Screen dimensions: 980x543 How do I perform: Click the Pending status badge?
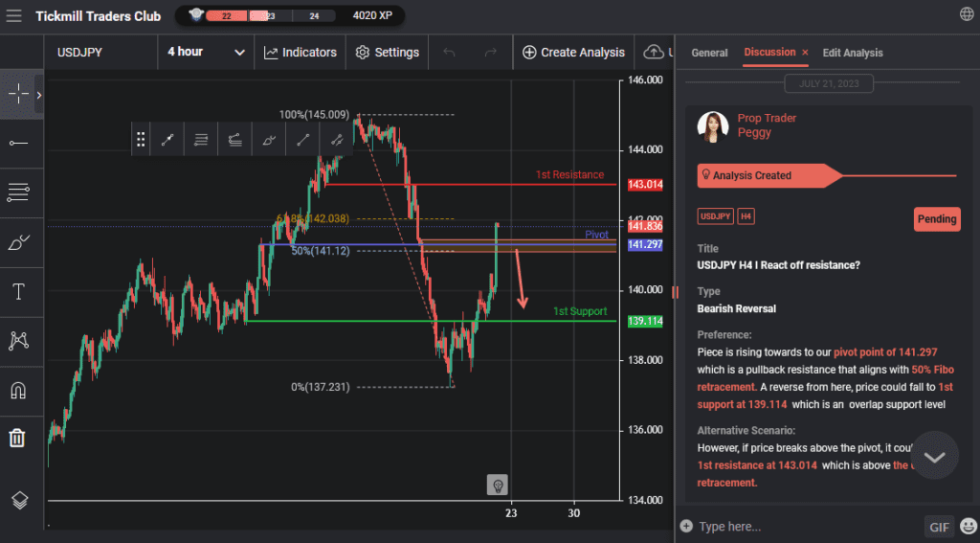pyautogui.click(x=936, y=219)
